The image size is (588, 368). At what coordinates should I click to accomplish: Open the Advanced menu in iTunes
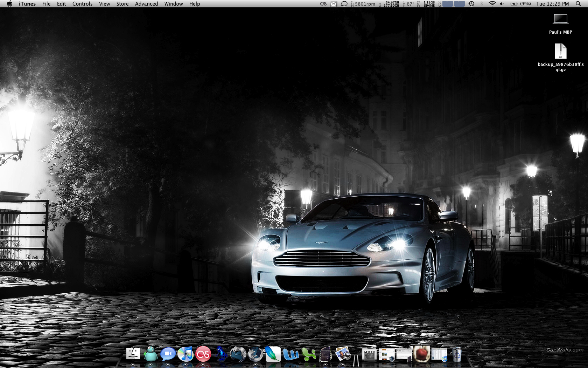[146, 4]
